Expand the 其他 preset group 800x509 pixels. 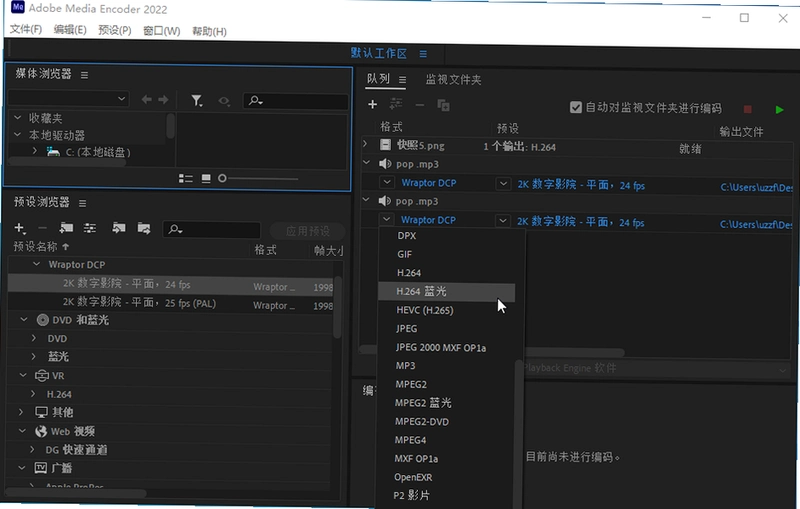pyautogui.click(x=21, y=411)
